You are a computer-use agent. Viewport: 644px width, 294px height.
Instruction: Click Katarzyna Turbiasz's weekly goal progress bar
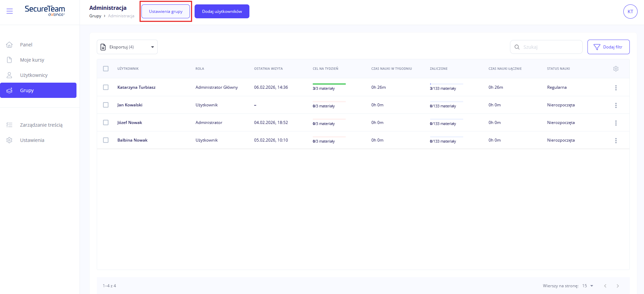point(329,84)
